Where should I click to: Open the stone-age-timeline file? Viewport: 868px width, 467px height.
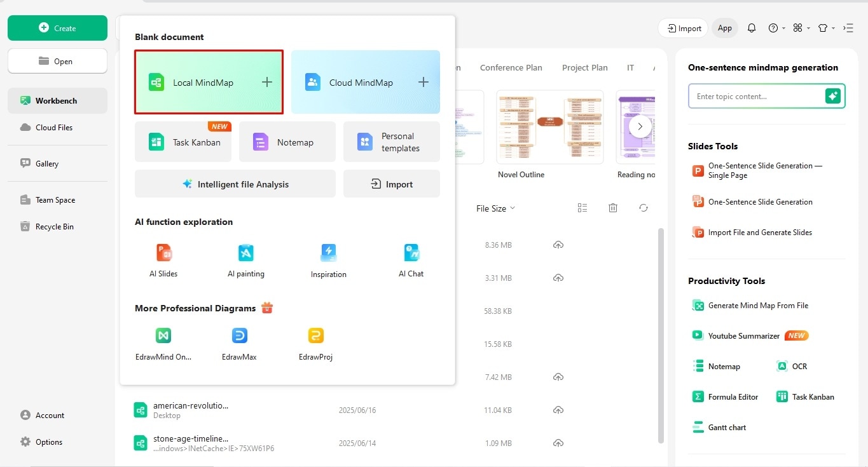click(191, 438)
